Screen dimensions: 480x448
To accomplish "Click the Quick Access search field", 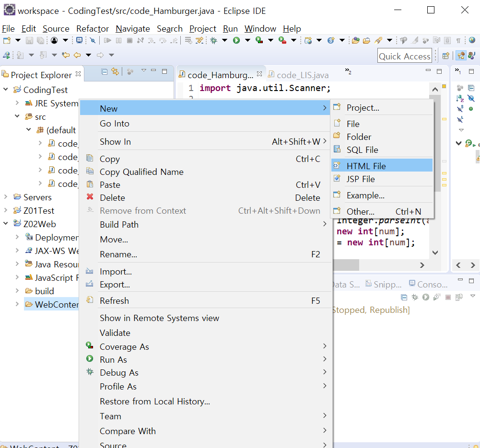I will (x=404, y=56).
